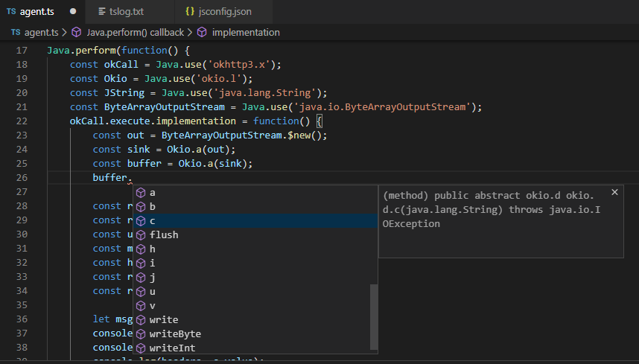
Task: Click the unsaved dot on agent.ts tab
Action: point(73,11)
